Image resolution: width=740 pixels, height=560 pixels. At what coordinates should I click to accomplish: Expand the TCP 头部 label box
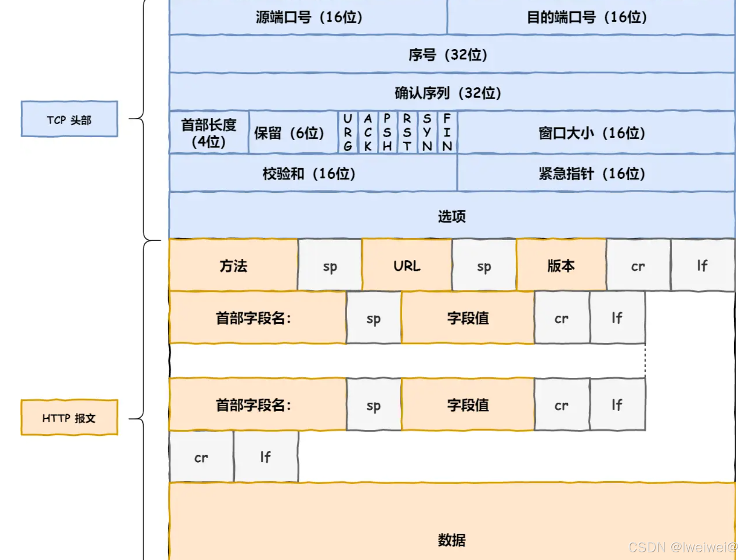[69, 119]
